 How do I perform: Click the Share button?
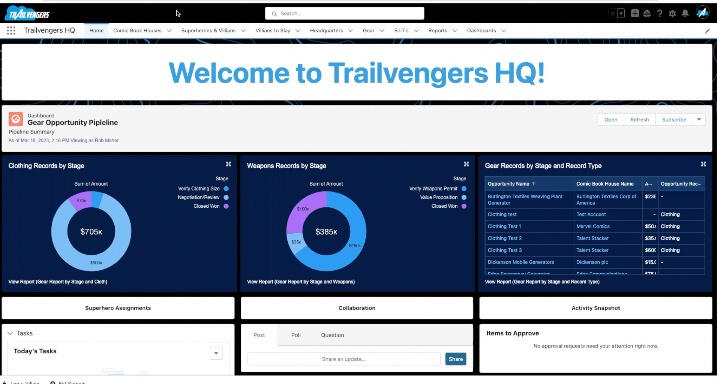455,359
